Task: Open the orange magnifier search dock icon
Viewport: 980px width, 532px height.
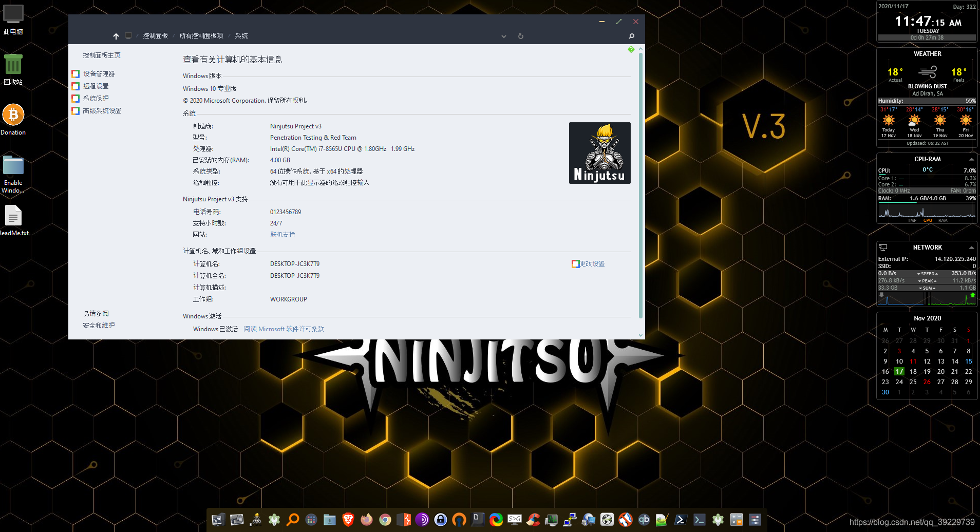Action: coord(293,520)
